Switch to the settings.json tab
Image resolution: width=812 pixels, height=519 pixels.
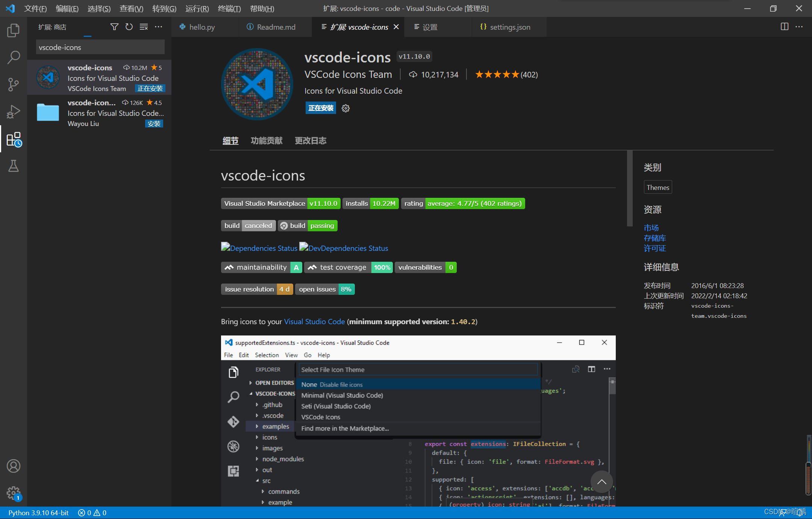pyautogui.click(x=509, y=27)
